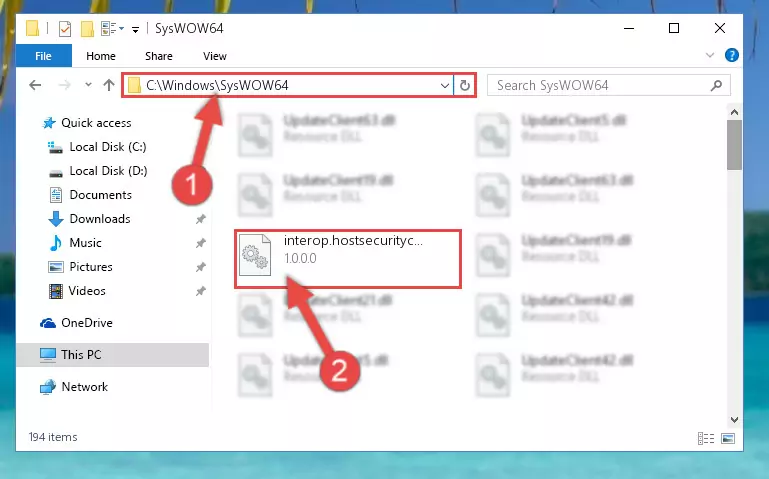Refresh the SysWOW64 folder

coord(464,86)
